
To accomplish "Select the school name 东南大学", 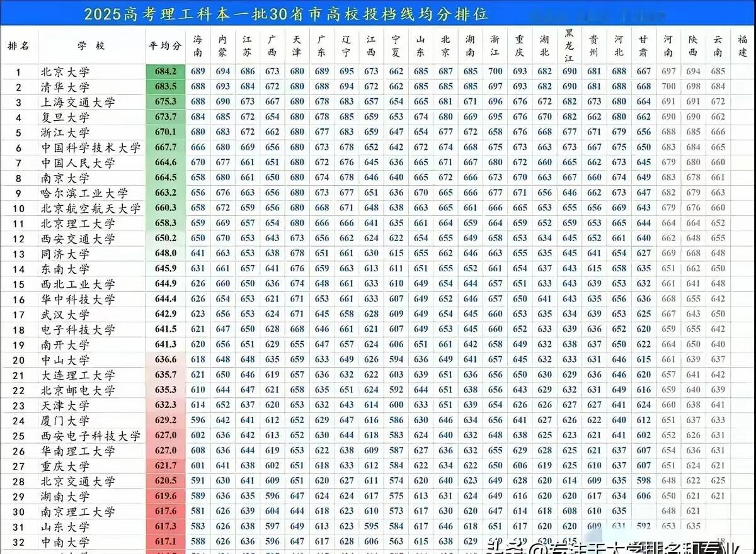I will 65,269.
